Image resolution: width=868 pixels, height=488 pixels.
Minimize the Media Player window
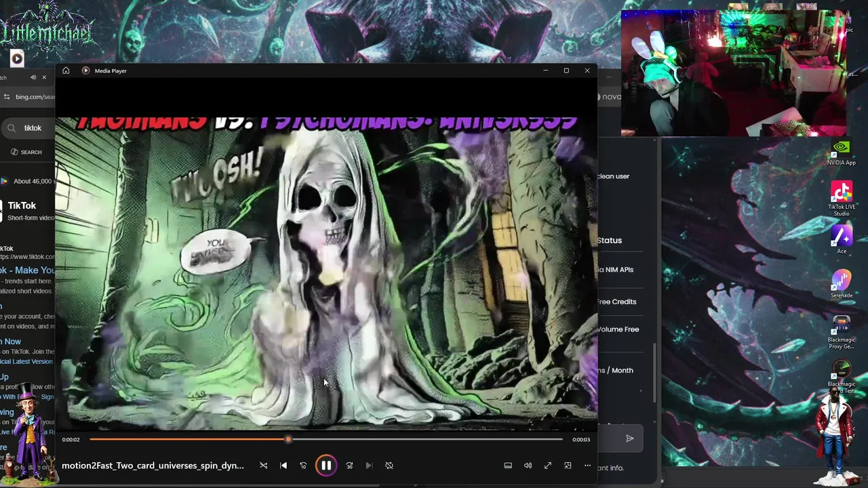point(545,70)
